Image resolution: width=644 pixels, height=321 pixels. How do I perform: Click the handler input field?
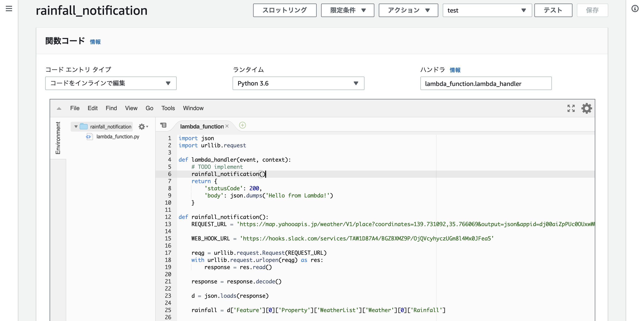(486, 83)
